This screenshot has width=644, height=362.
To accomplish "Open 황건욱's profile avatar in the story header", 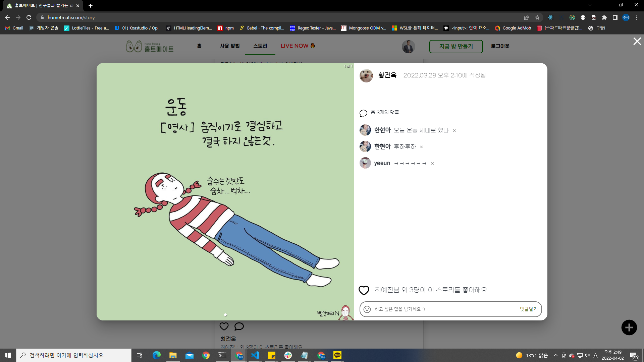I will tap(366, 76).
